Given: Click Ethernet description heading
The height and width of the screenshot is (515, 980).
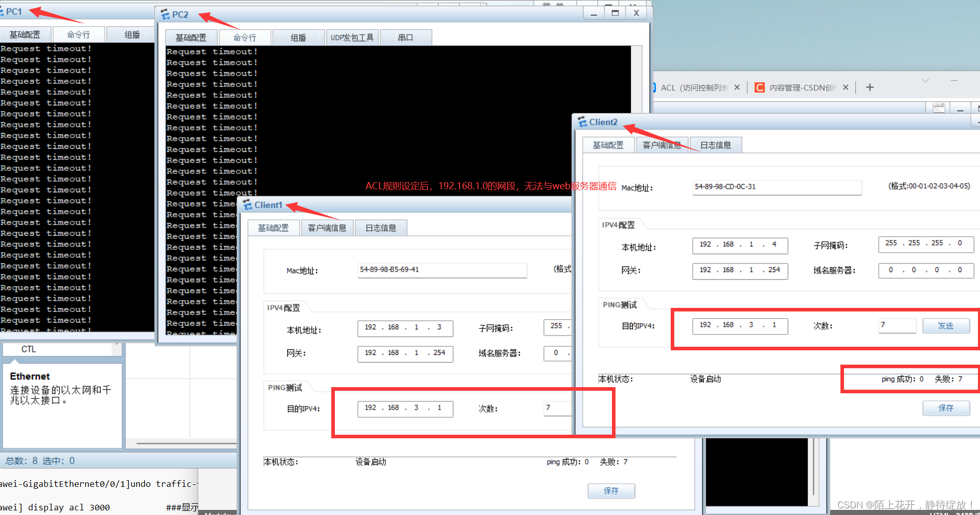Looking at the screenshot, I should [30, 376].
